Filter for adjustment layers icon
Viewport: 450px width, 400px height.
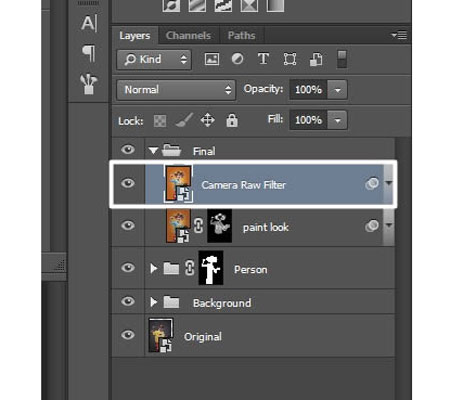pyautogui.click(x=237, y=59)
